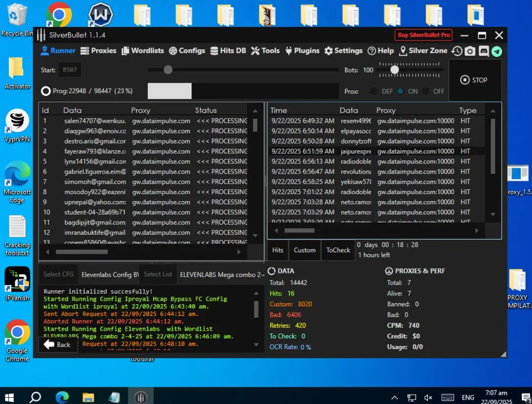Image resolution: width=532 pixels, height=404 pixels.
Task: Click the camera screenshot icon
Action: [x=470, y=51]
